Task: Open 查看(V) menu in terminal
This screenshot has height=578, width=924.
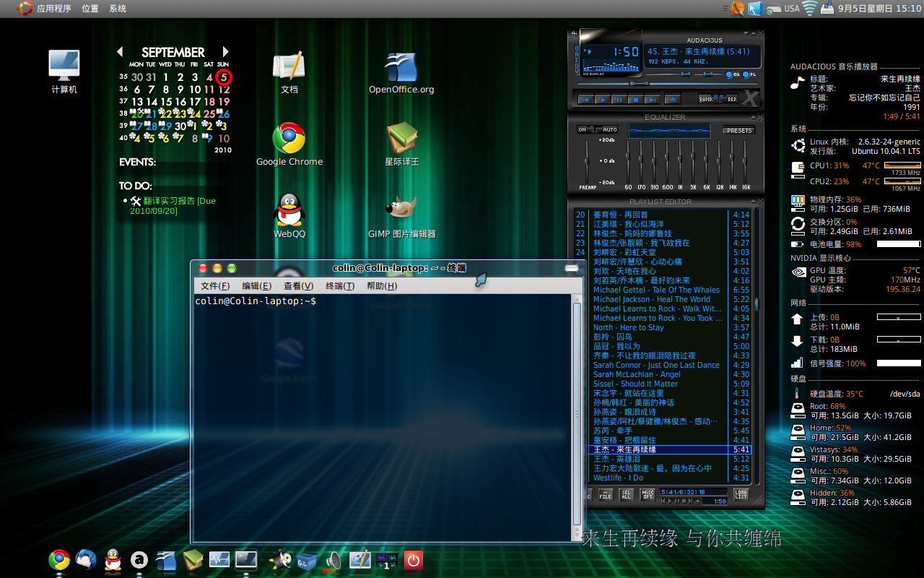Action: coord(299,286)
